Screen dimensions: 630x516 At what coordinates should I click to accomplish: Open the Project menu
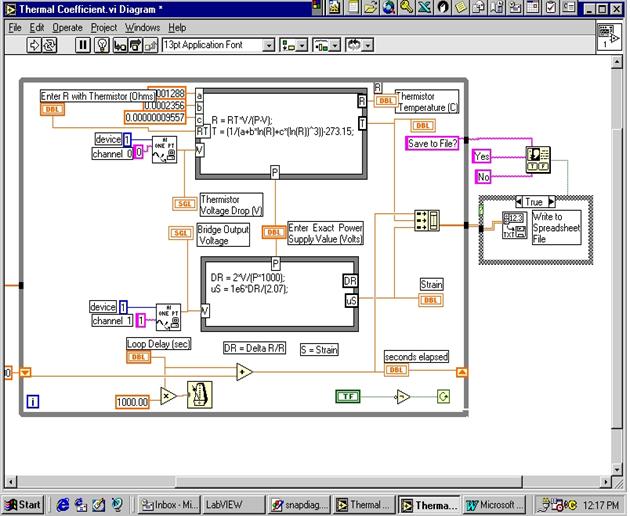(x=104, y=27)
